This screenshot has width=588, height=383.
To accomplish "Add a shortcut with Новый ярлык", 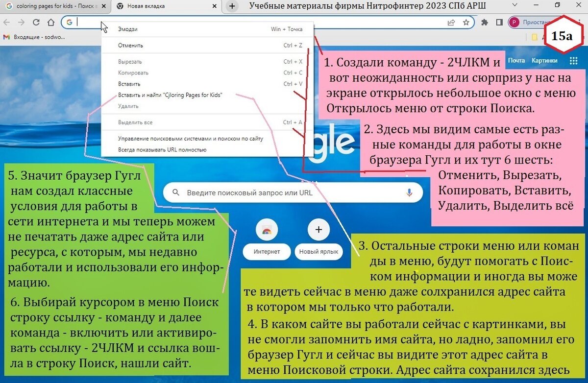I will pos(318,239).
